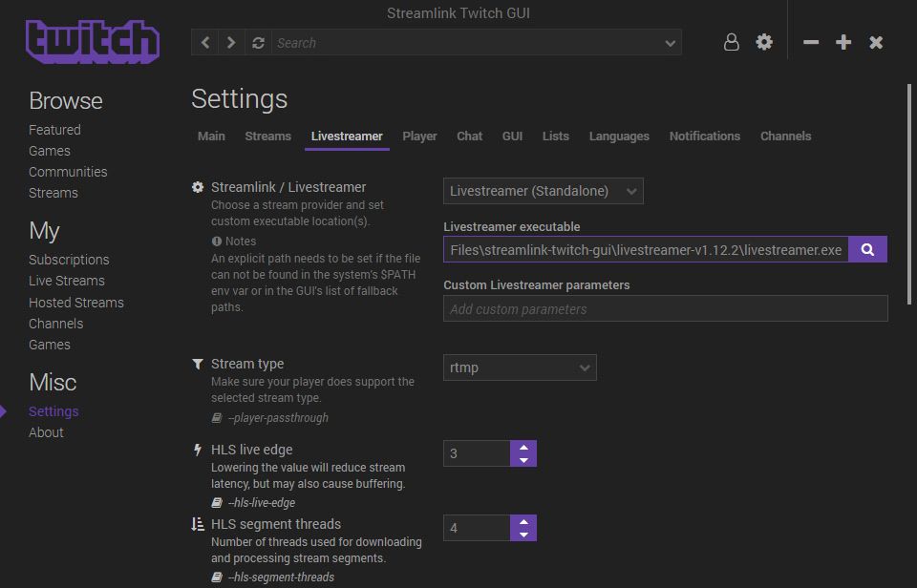Increase the HLS segment threads value

[x=523, y=521]
